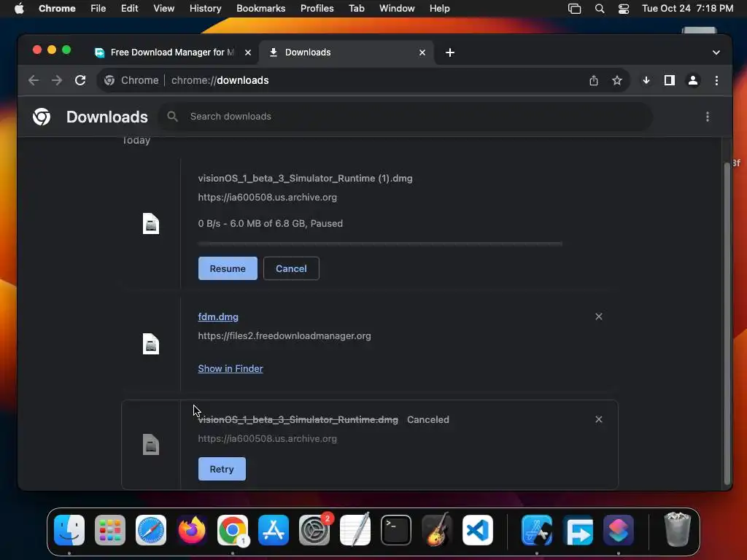Launch Visual Studio Code from the Dock
The image size is (747, 560).
click(x=477, y=530)
